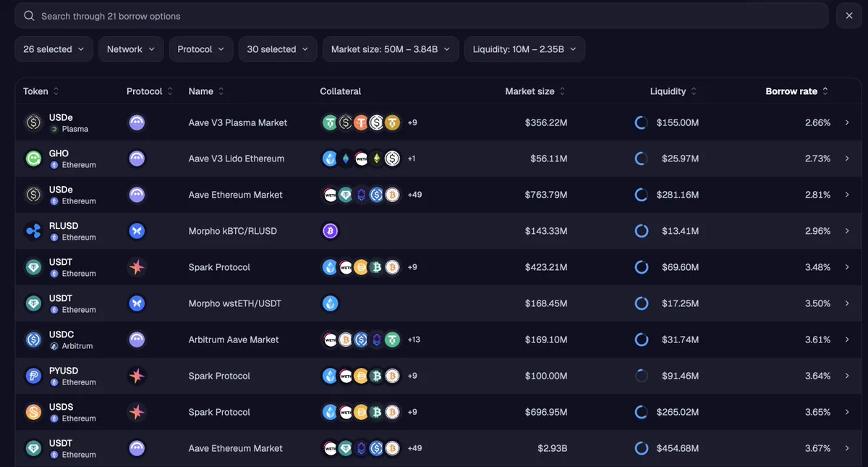Click liquidity ring indicator next to $91.46M

[641, 376]
